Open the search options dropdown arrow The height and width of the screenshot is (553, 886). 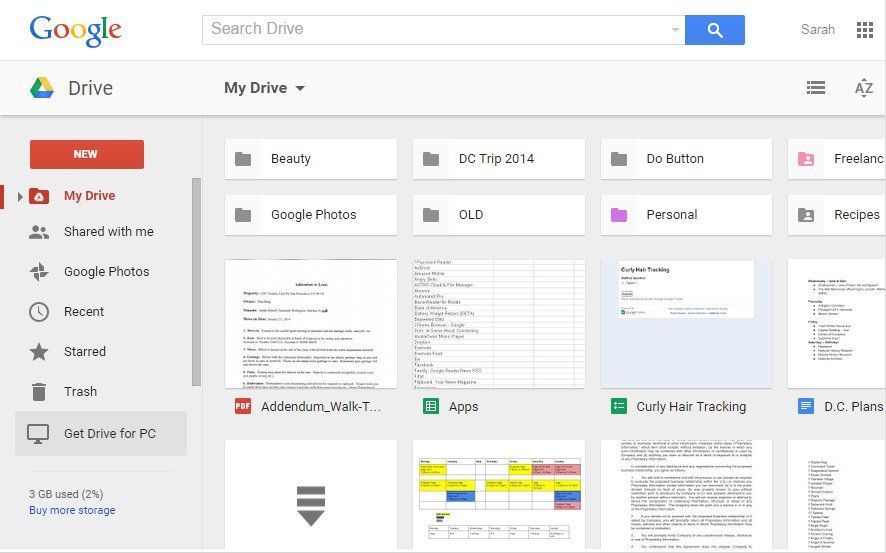[x=675, y=30]
